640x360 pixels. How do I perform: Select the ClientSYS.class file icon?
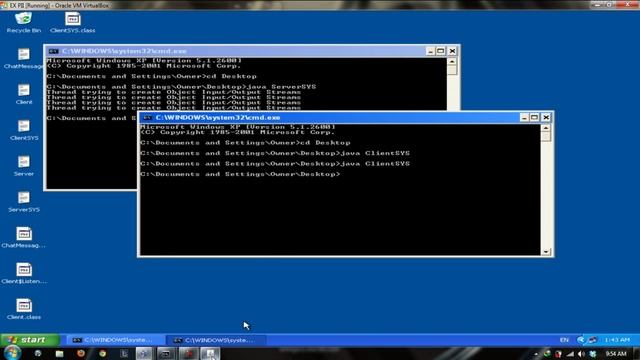73,22
